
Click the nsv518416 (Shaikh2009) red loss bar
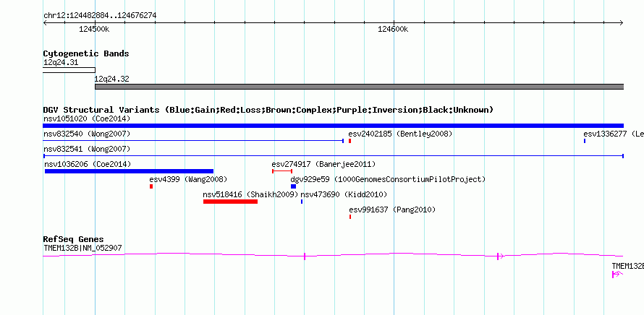(230, 202)
